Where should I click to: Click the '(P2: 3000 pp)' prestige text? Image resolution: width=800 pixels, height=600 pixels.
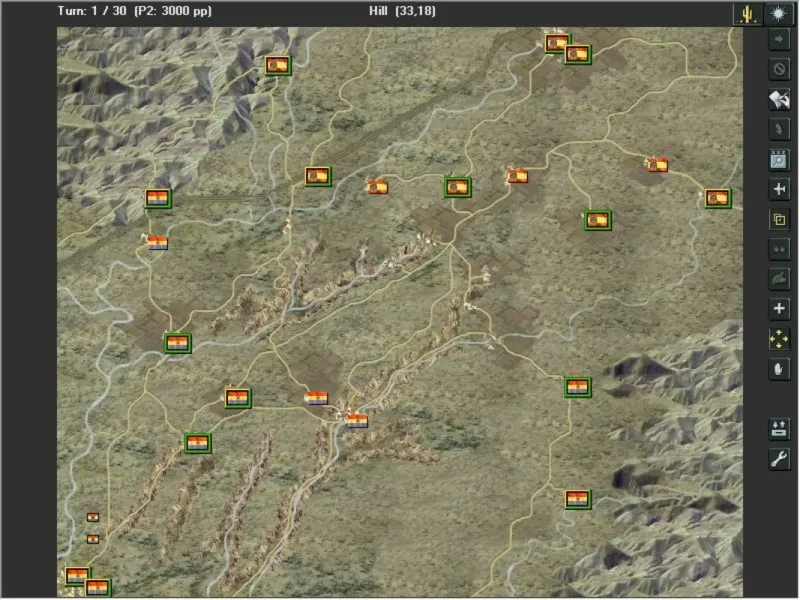pos(173,11)
